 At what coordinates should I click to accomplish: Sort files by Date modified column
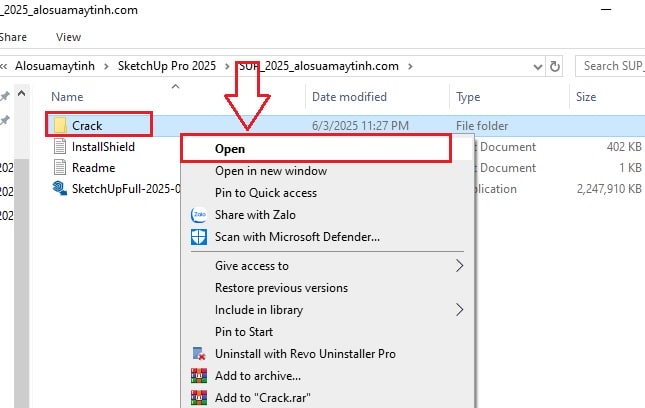(x=349, y=97)
